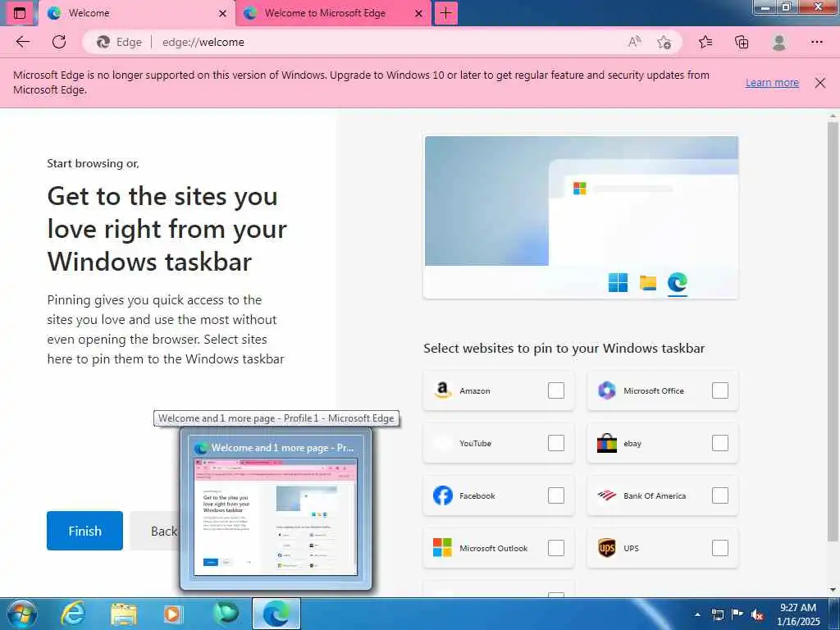
Task: Check the YouTube checkbox
Action: tap(556, 443)
